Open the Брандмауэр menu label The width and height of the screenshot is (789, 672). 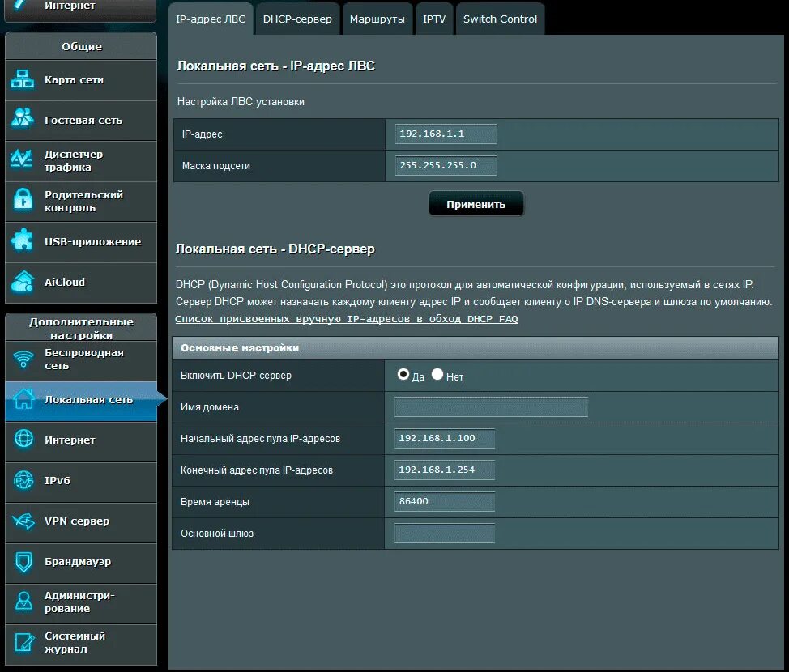coord(78,562)
